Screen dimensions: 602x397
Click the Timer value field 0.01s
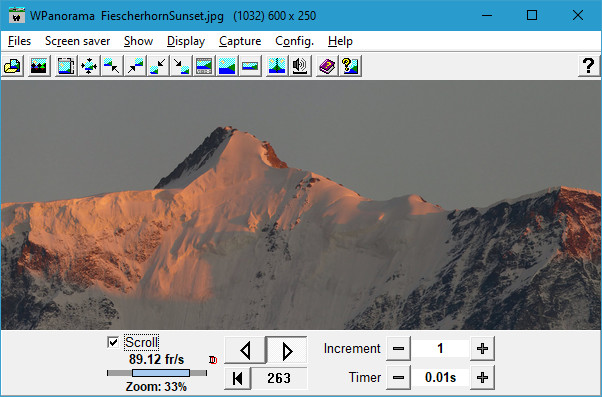pos(440,377)
